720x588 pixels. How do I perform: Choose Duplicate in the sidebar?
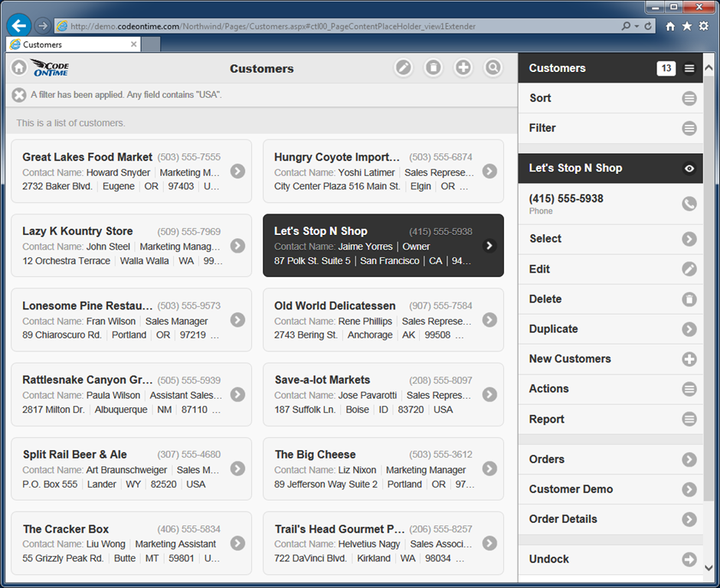coord(610,329)
